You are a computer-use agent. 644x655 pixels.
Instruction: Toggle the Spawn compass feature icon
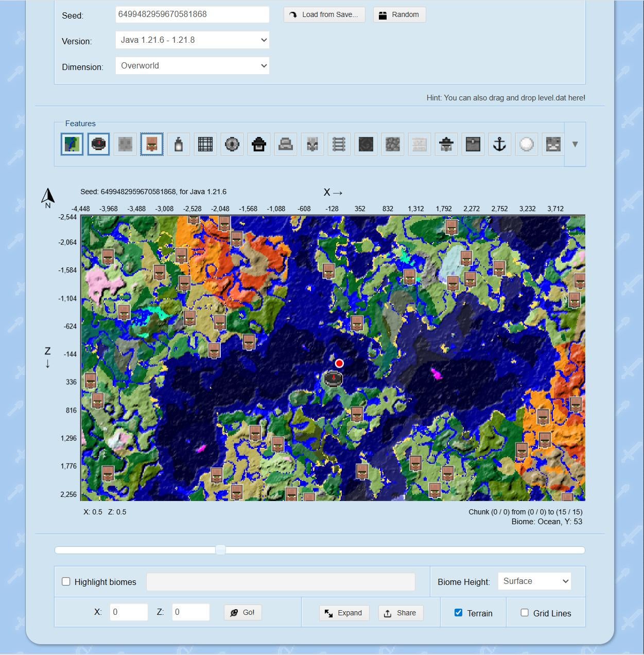coord(98,144)
